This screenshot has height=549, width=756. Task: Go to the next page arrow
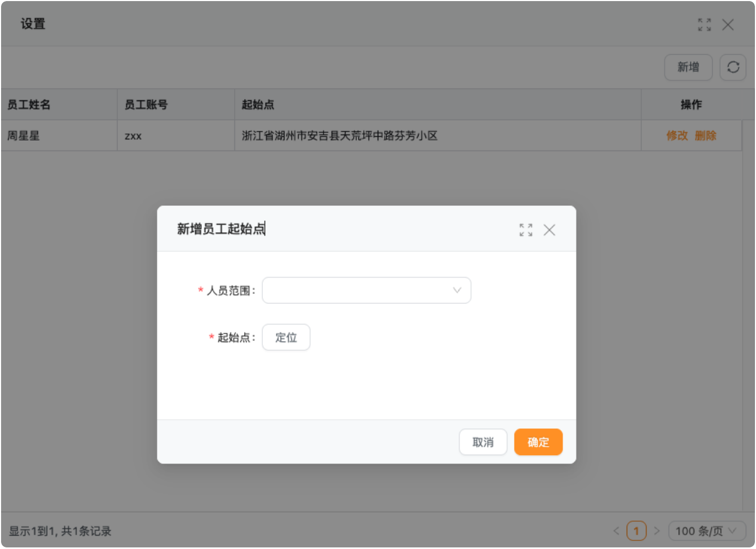click(657, 531)
